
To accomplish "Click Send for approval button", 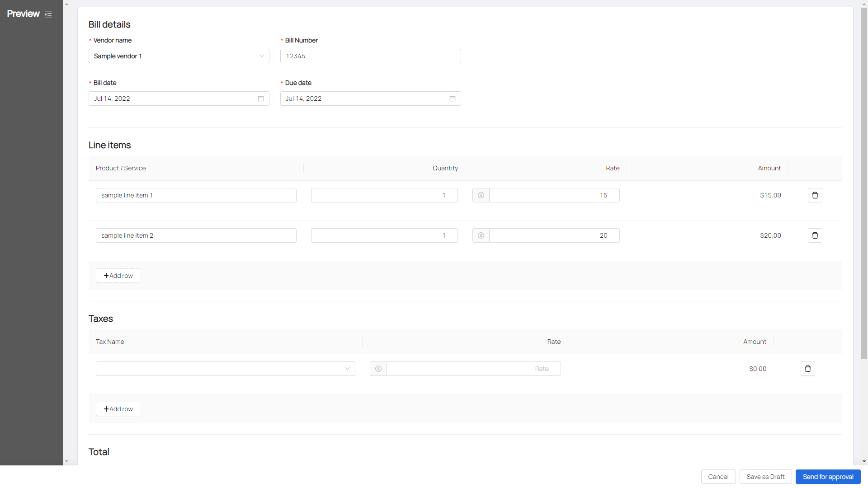I will [828, 477].
